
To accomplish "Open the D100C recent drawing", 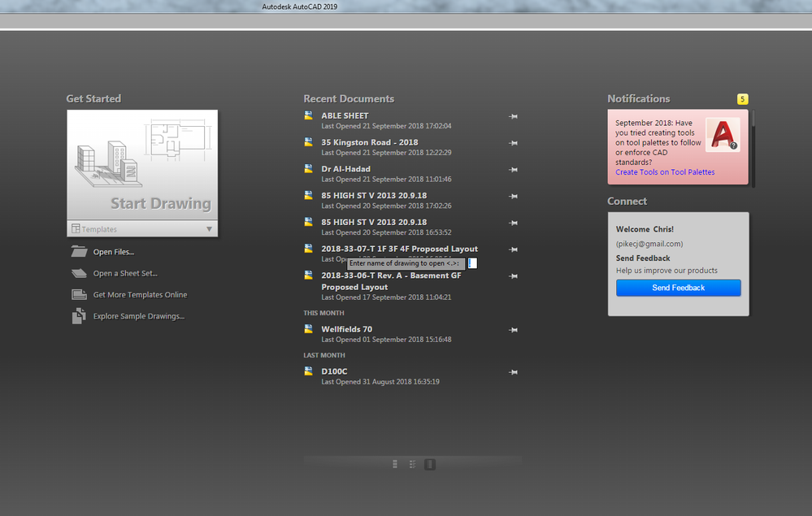I will [x=334, y=371].
